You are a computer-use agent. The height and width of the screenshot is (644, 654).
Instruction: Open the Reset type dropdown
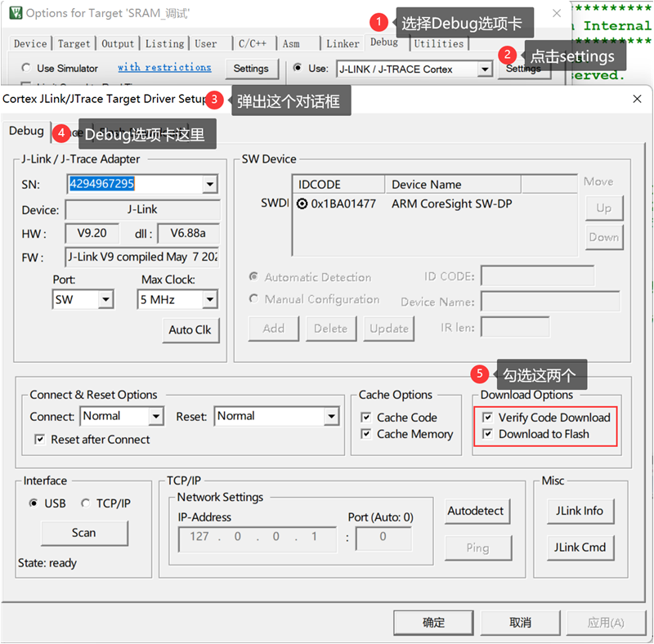point(330,417)
